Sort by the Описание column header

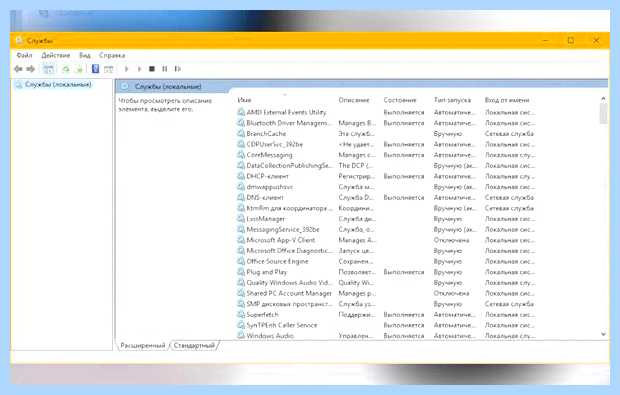point(354,100)
